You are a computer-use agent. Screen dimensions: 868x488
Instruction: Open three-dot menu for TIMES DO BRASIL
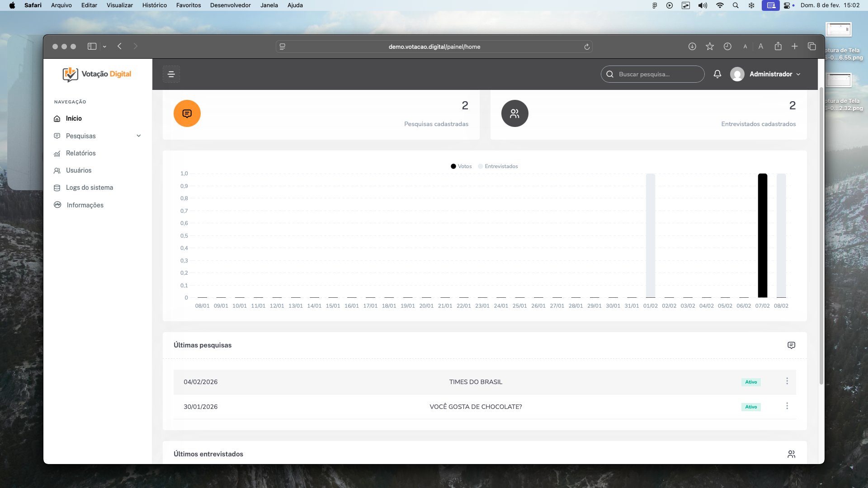[787, 381]
